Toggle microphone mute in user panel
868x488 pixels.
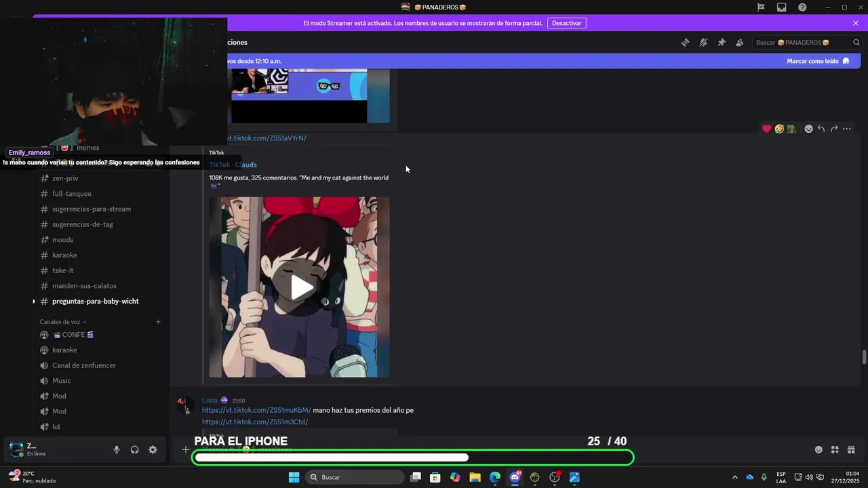pyautogui.click(x=117, y=449)
